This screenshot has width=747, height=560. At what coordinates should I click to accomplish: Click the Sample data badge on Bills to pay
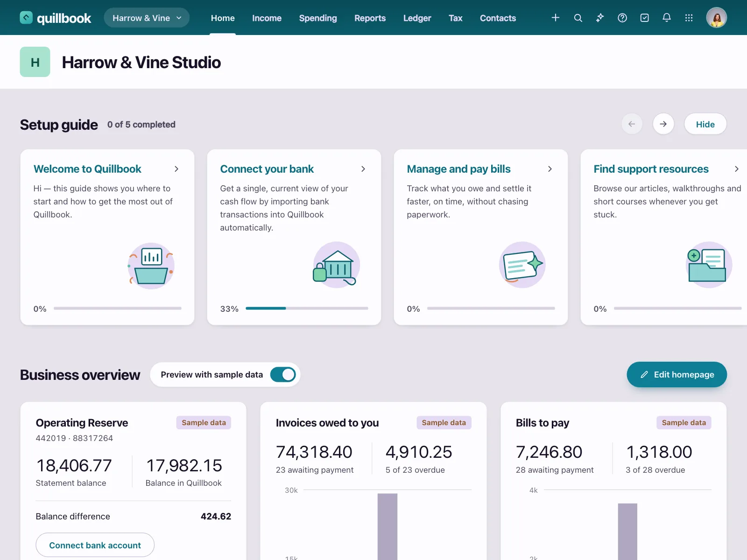(684, 423)
